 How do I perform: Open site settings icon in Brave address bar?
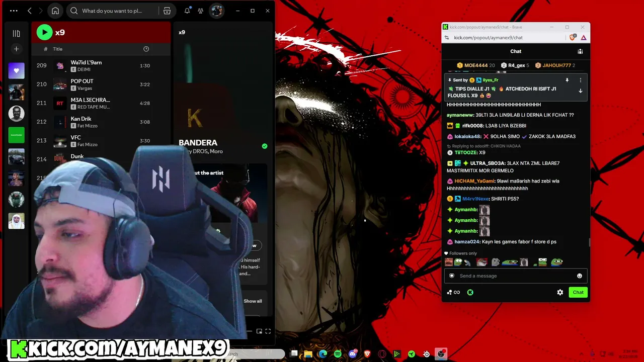tap(446, 38)
